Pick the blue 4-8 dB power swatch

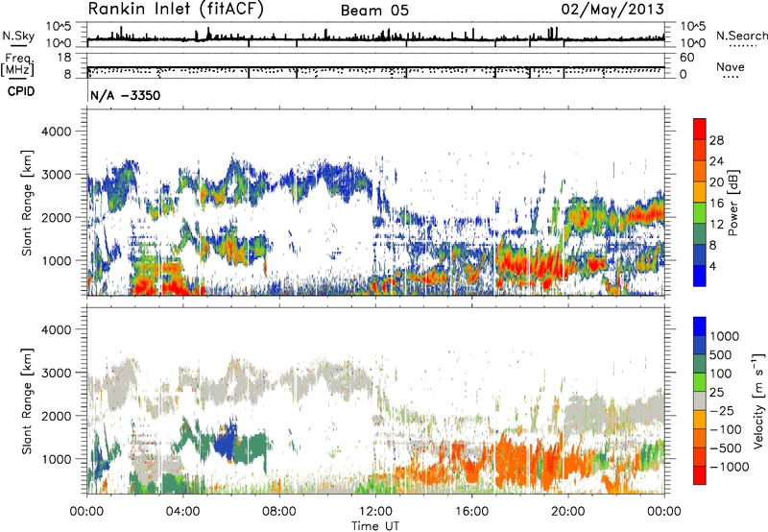pos(700,255)
